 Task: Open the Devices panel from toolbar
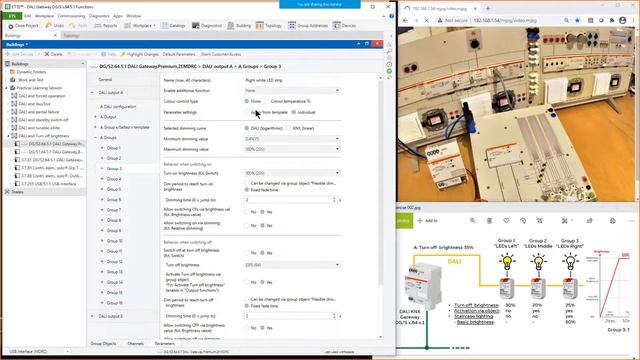344,26
